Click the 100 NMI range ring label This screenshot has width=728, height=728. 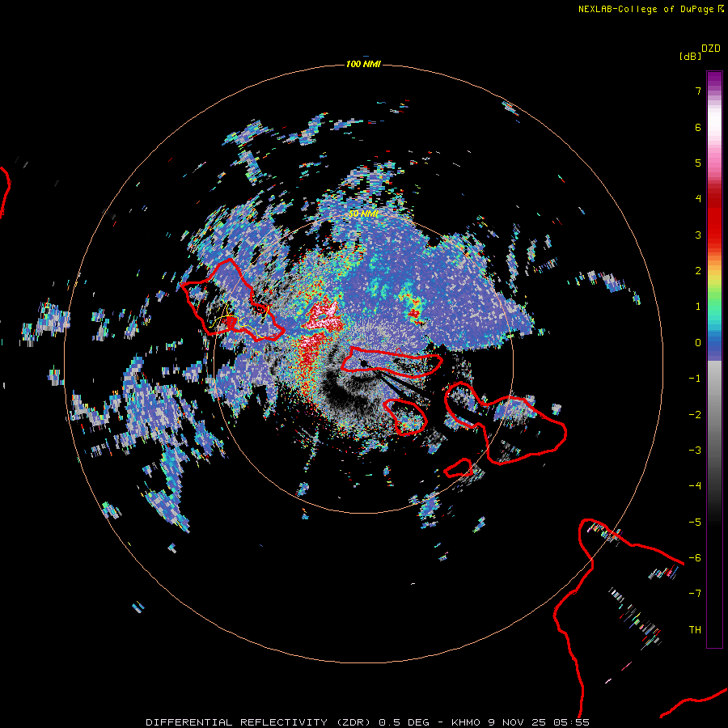(363, 64)
